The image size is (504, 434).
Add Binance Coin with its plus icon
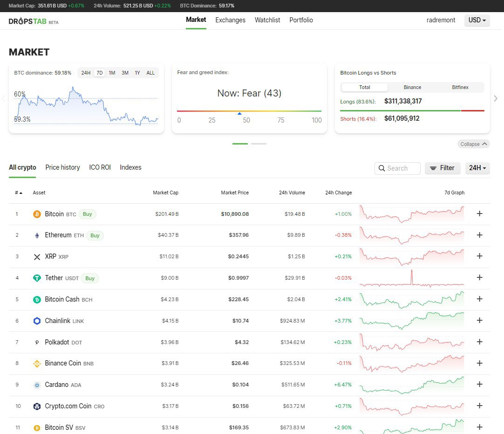[x=480, y=363]
